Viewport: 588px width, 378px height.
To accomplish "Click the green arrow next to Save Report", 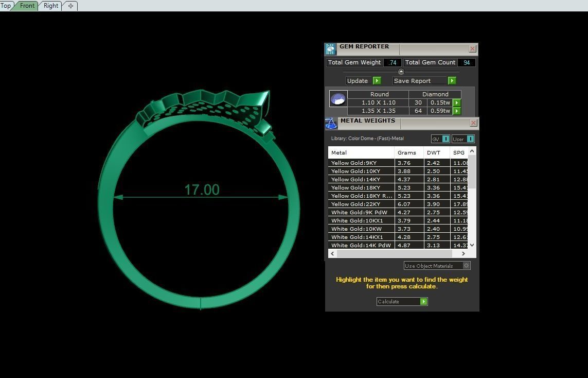I will 452,81.
